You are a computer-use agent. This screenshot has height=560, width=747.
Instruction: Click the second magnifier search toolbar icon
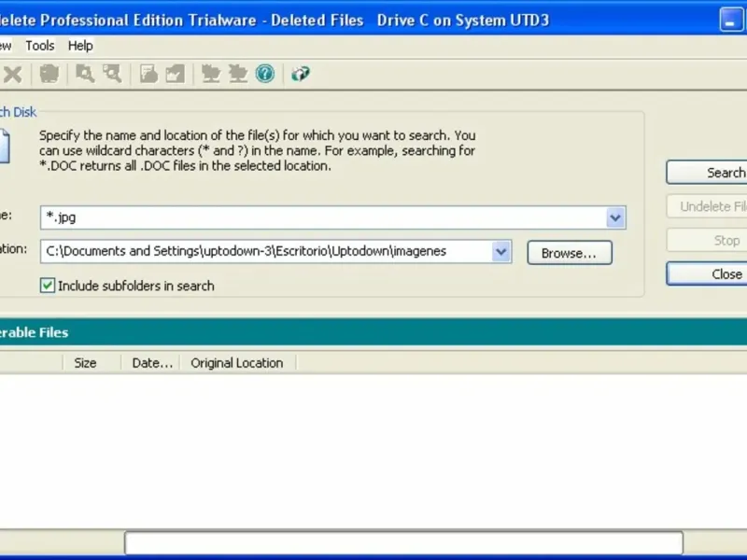112,74
